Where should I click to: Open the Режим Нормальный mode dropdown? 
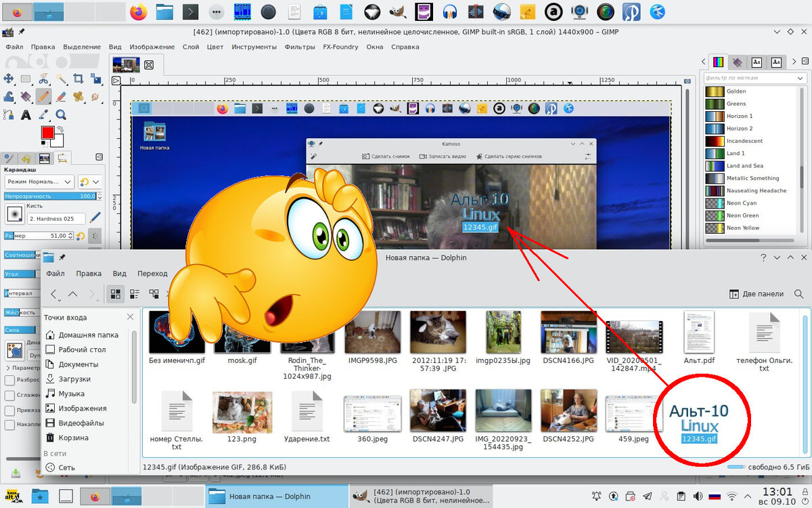[x=39, y=182]
